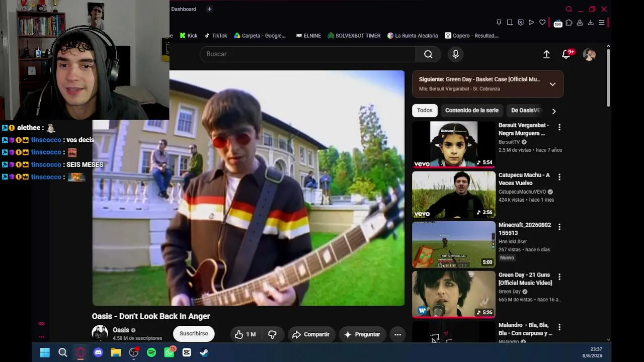Select the De Oasis filter chip
This screenshot has height=362, width=644.
tap(525, 111)
